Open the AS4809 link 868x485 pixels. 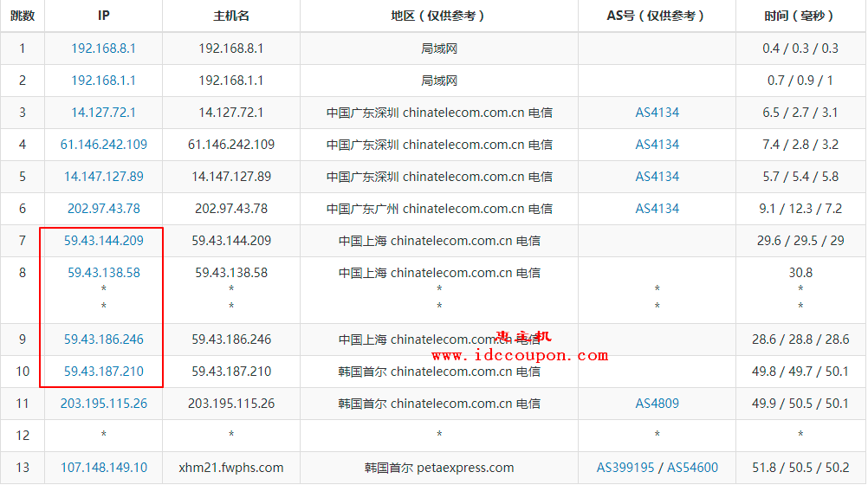(x=657, y=404)
